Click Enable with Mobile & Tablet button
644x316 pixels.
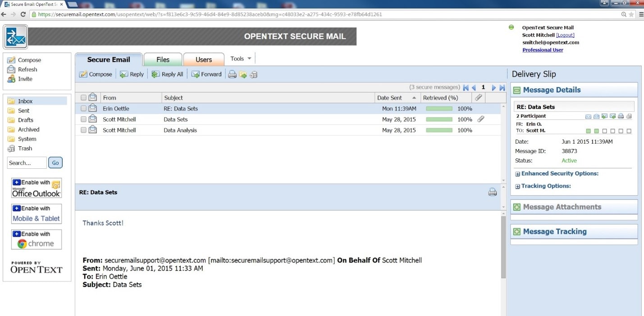[37, 214]
